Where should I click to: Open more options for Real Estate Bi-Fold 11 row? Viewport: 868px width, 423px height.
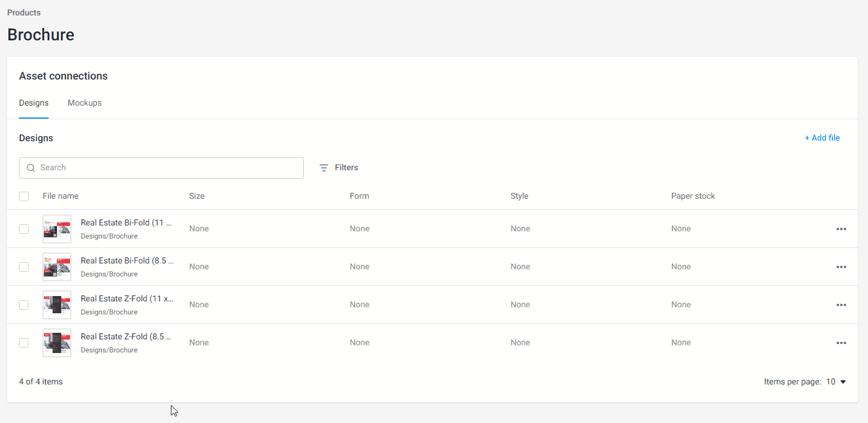(x=841, y=229)
